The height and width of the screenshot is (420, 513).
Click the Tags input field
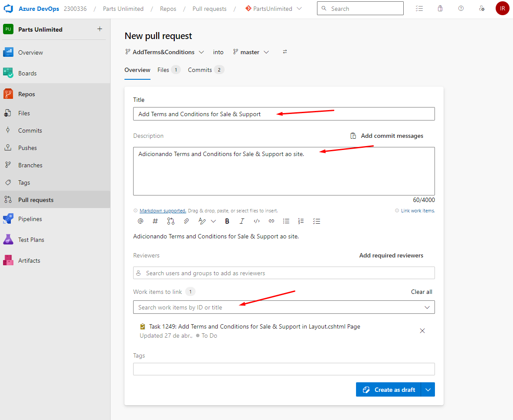click(x=284, y=369)
